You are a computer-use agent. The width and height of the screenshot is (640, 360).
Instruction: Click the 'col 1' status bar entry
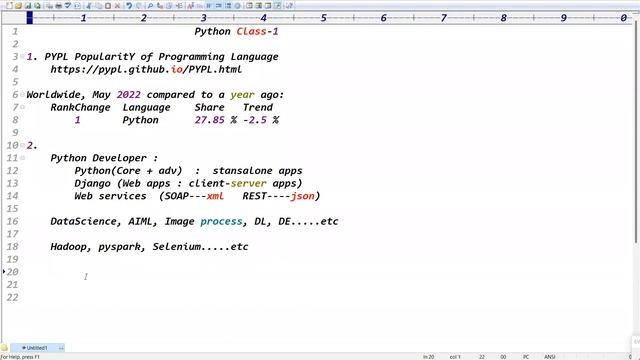point(455,357)
